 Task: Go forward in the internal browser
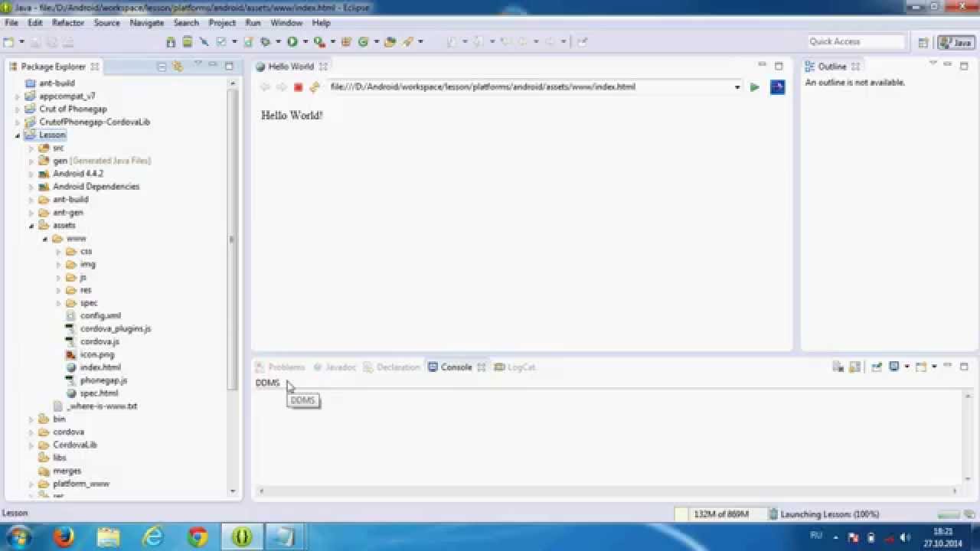pos(282,87)
